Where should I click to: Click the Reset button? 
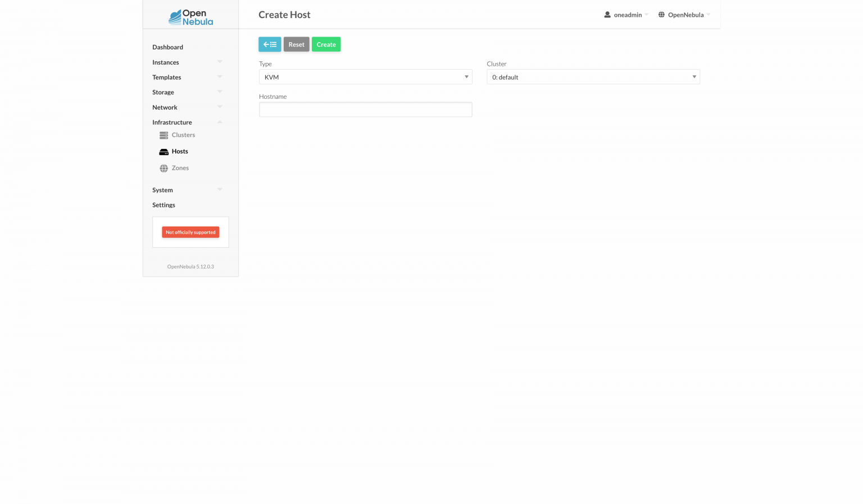pos(296,44)
